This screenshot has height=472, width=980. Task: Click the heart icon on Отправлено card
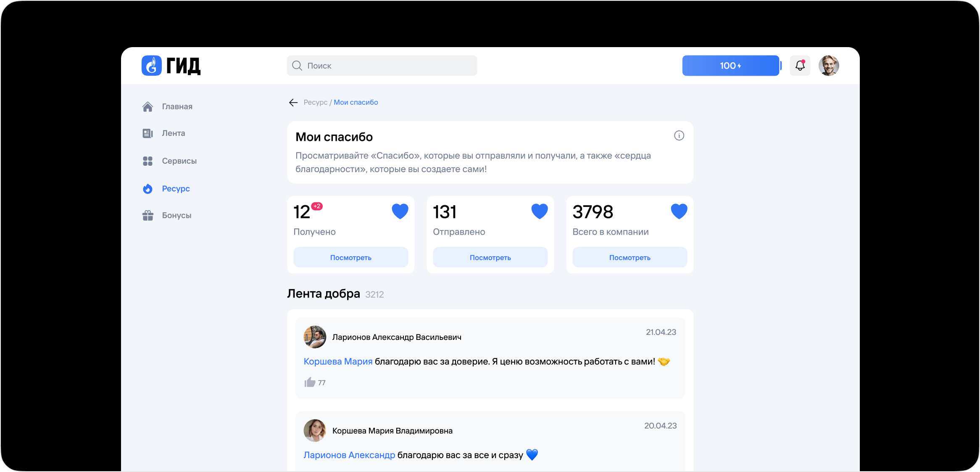tap(540, 211)
